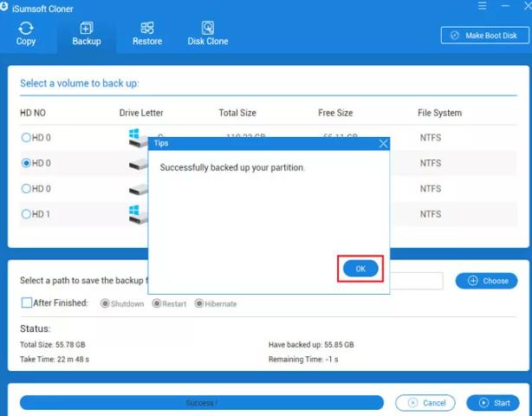Click the HD NO column header
Screen dimensions: 532x416
click(x=33, y=113)
